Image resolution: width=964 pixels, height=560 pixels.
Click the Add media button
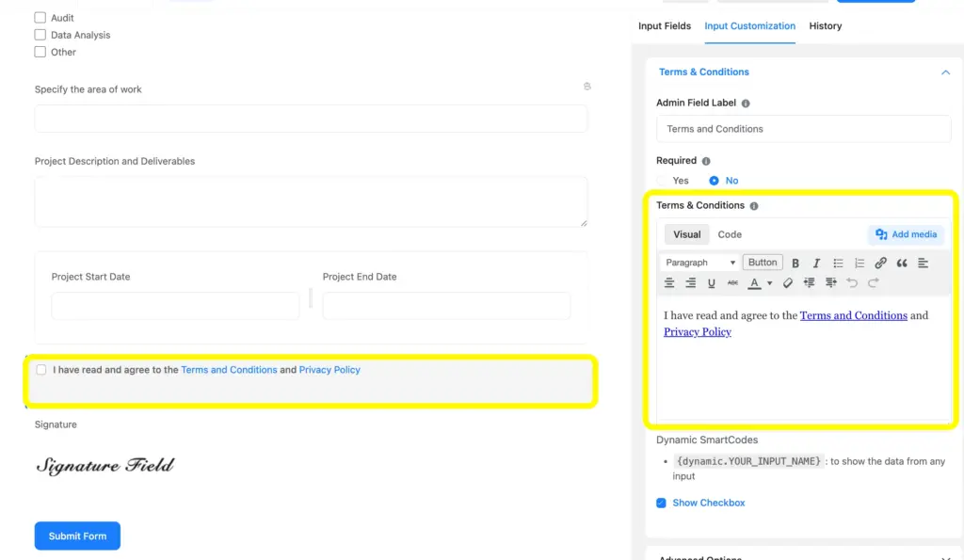point(907,234)
